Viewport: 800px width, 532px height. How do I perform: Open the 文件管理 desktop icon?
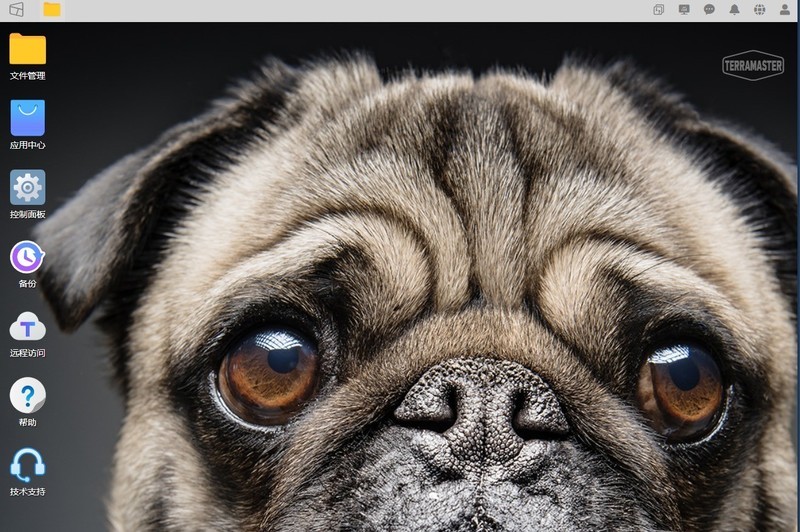tap(28, 49)
